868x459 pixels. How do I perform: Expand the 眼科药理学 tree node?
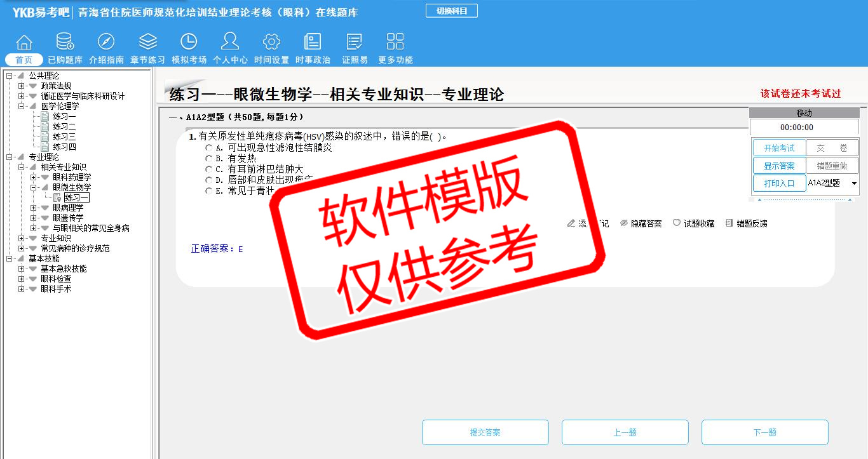tap(34, 177)
